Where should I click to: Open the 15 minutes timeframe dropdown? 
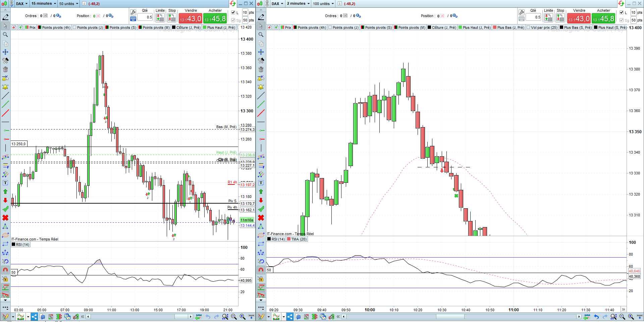click(x=44, y=4)
